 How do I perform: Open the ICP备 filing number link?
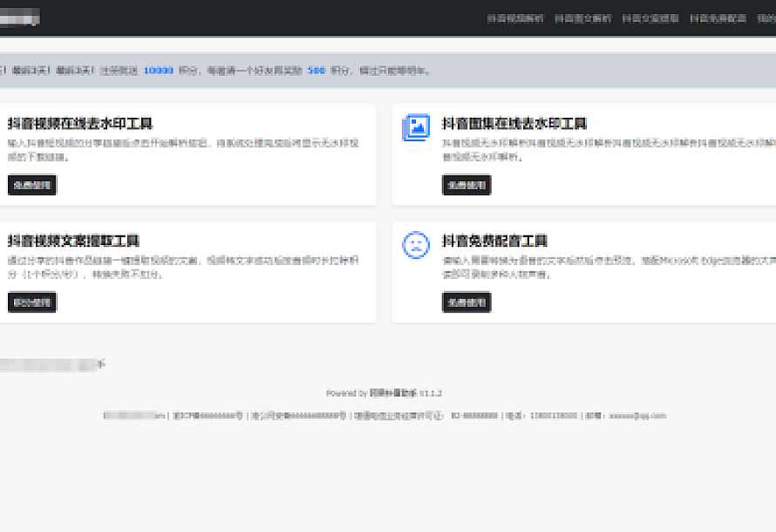click(208, 416)
